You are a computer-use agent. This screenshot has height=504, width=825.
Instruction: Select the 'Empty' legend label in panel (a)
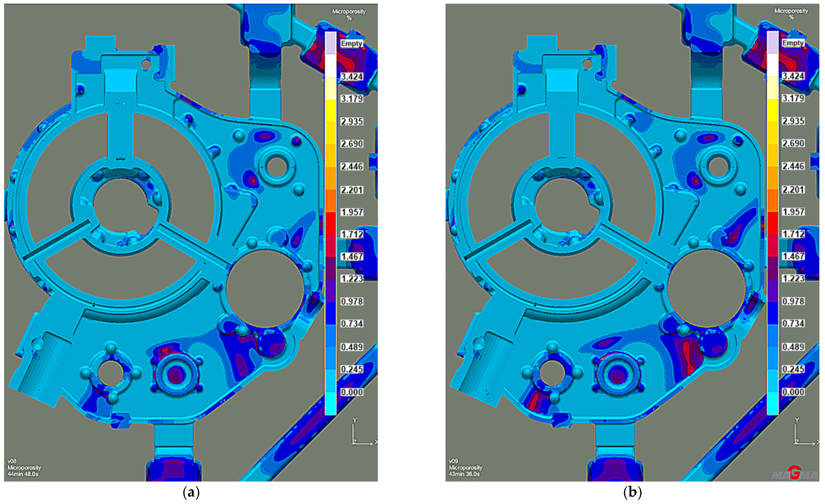[351, 43]
